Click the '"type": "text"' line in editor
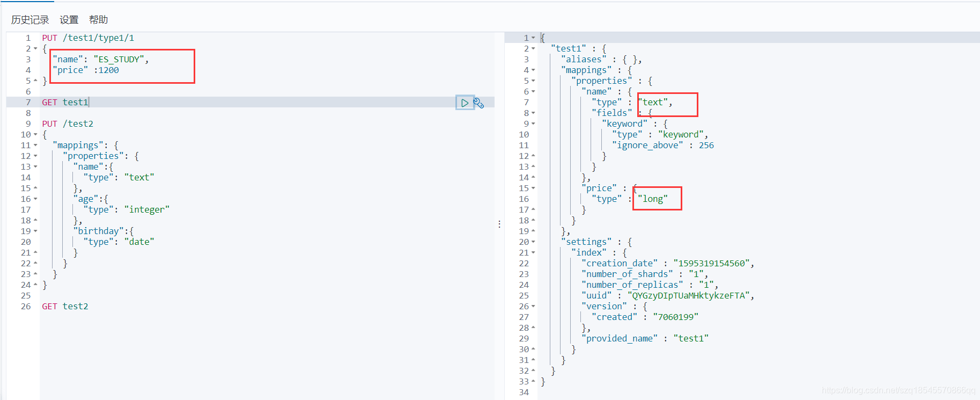The height and width of the screenshot is (400, 980). (x=119, y=177)
